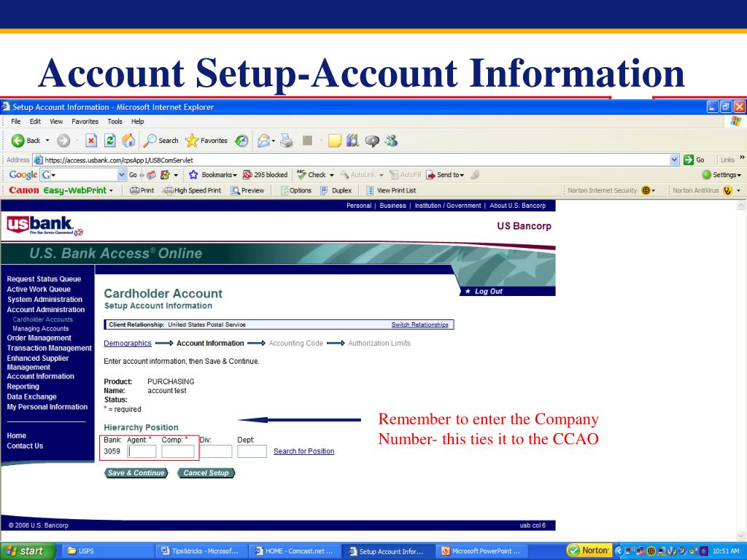This screenshot has width=747, height=560.
Task: Click the Norton icon in system tray
Action: 588,551
